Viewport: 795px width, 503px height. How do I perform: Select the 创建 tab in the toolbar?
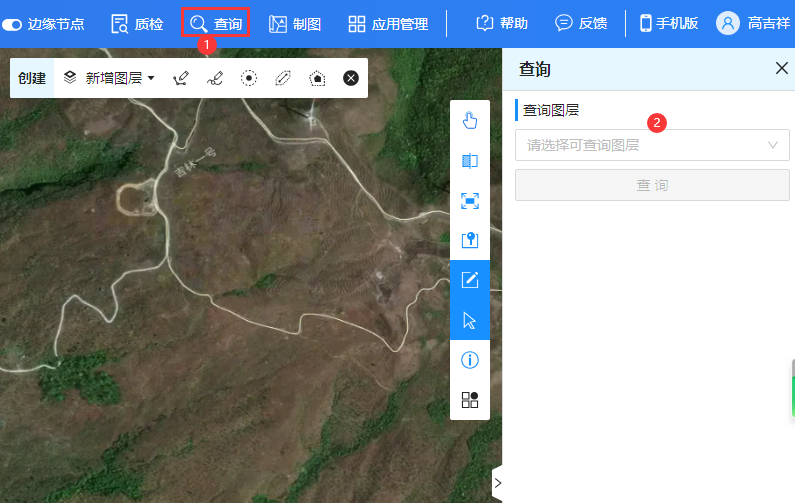[x=32, y=78]
